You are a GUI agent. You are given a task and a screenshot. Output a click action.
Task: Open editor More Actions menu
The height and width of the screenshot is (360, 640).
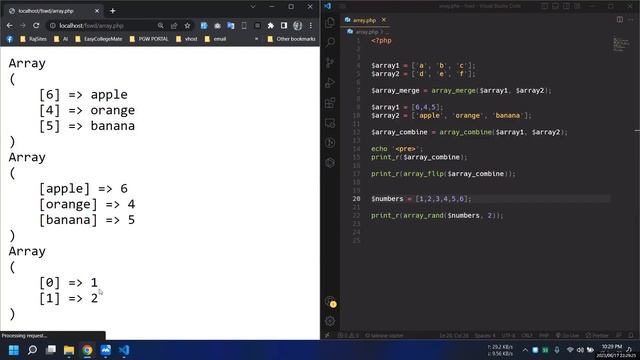click(631, 20)
